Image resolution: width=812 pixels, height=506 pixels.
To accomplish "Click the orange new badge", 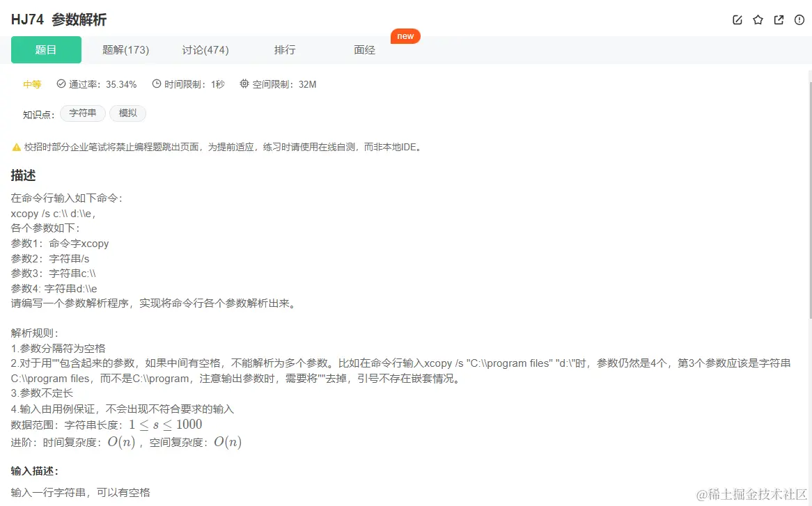I will pyautogui.click(x=405, y=36).
